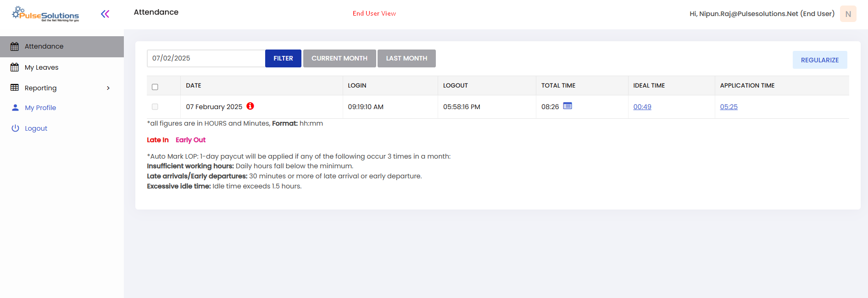Open the ideal time link 00:49
The image size is (868, 298).
point(642,107)
